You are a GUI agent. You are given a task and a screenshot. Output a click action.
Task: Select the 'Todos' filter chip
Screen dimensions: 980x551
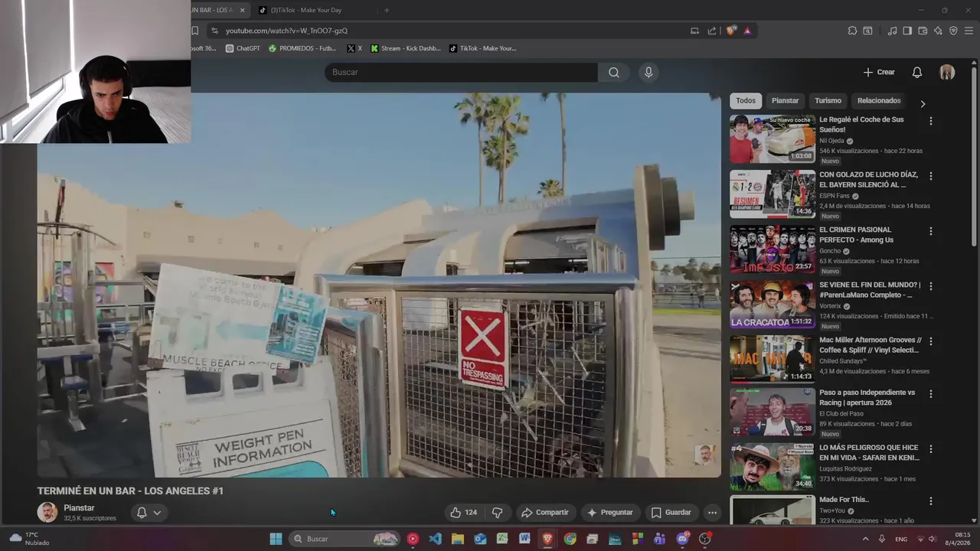pyautogui.click(x=746, y=100)
